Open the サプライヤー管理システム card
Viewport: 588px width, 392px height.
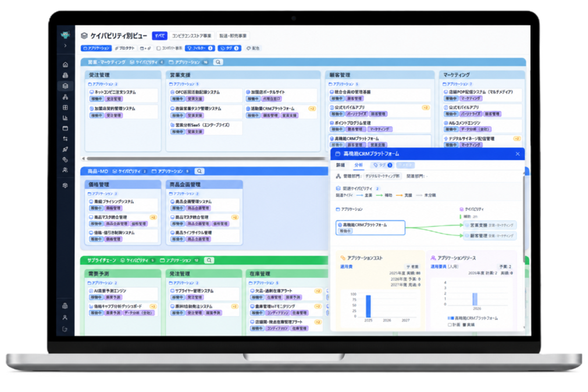pyautogui.click(x=204, y=294)
